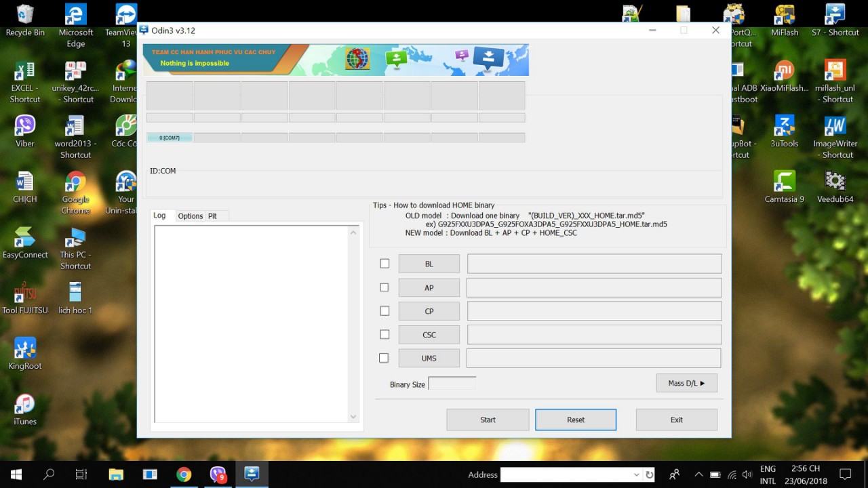
Task: Enable the UMS checkbox in Odin3
Action: 384,358
